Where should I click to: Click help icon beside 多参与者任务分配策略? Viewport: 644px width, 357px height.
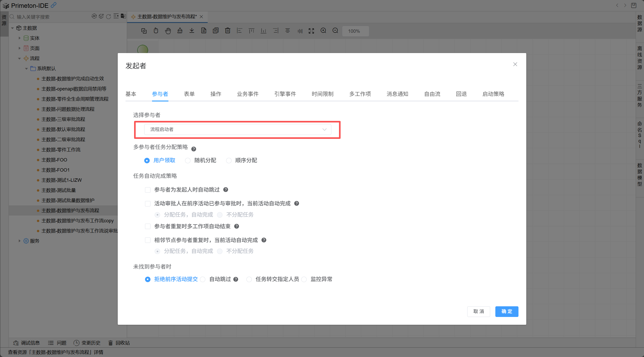[194, 149]
